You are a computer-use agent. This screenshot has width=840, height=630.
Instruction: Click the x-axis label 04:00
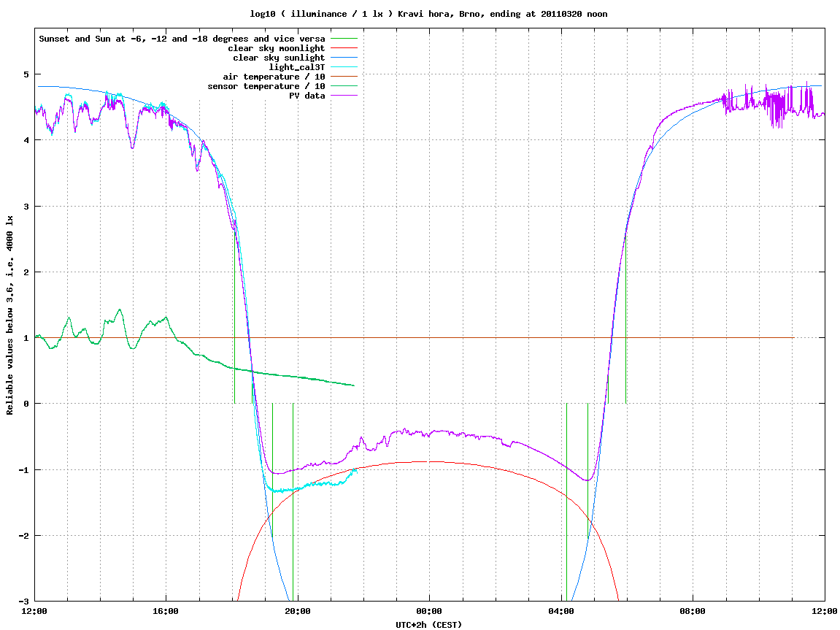point(561,611)
